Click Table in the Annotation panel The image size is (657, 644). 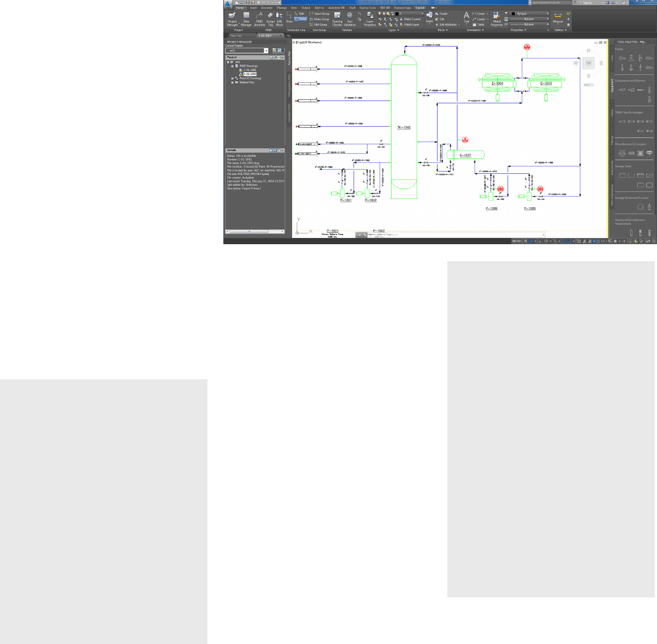pos(479,25)
